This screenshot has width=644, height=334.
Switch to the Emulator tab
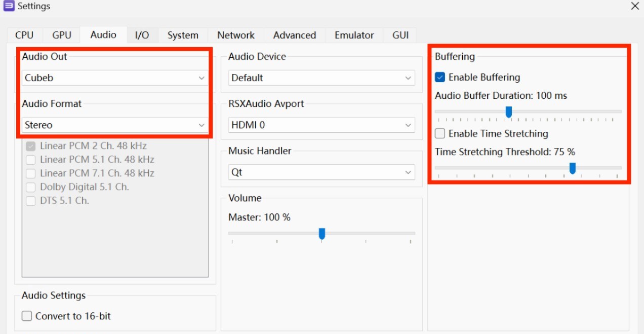click(x=354, y=35)
